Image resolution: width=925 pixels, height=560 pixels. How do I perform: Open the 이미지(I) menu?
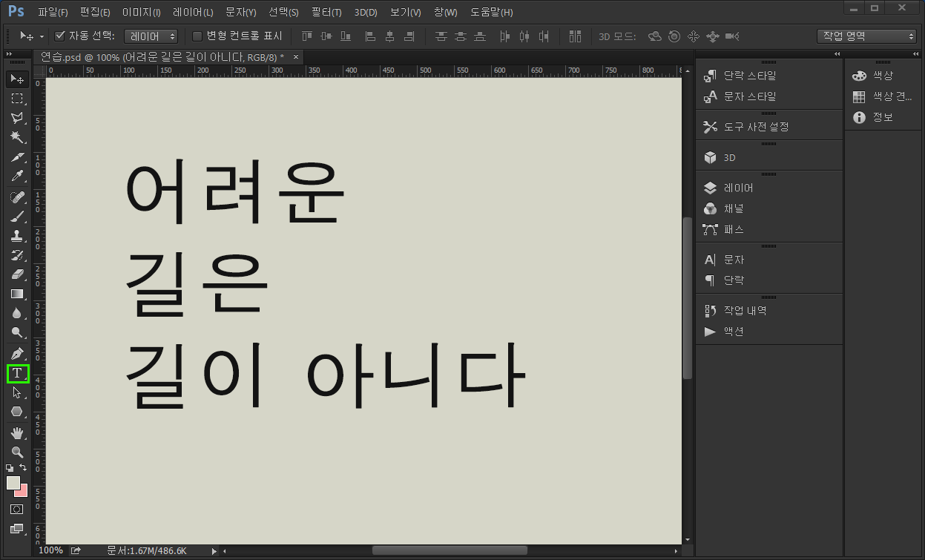coord(141,13)
